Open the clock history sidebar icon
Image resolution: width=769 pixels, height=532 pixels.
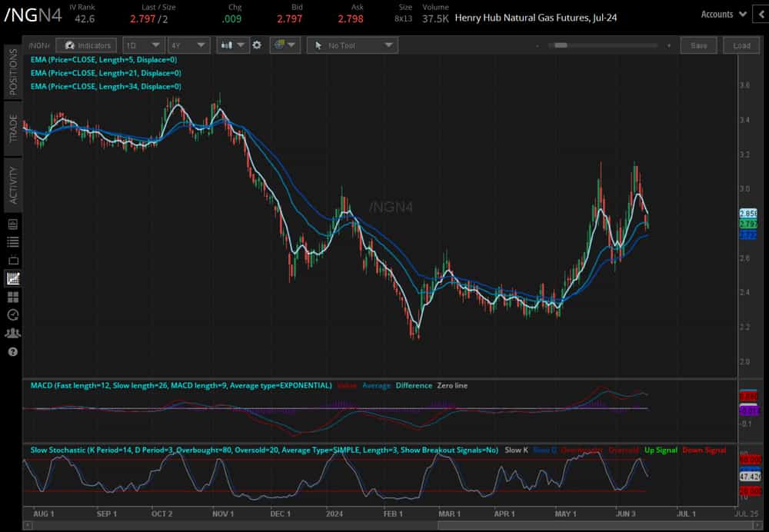pos(12,314)
